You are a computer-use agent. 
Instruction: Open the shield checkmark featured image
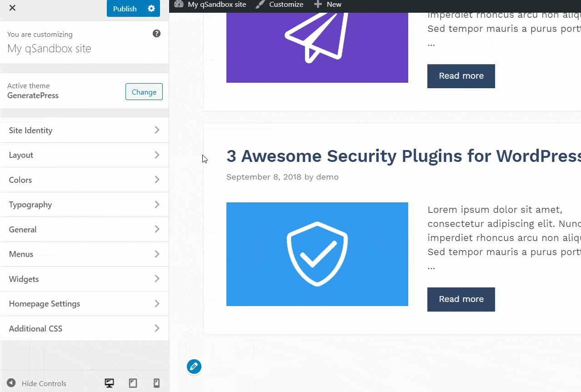click(x=317, y=254)
